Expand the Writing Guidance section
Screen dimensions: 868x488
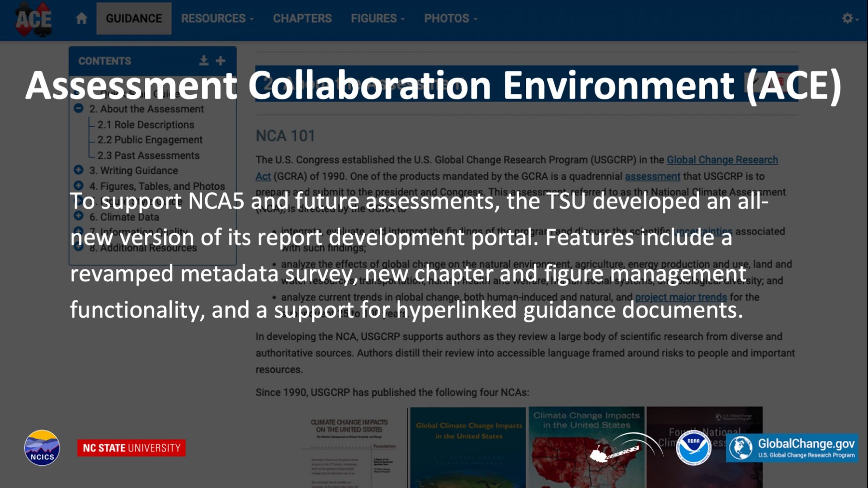79,170
